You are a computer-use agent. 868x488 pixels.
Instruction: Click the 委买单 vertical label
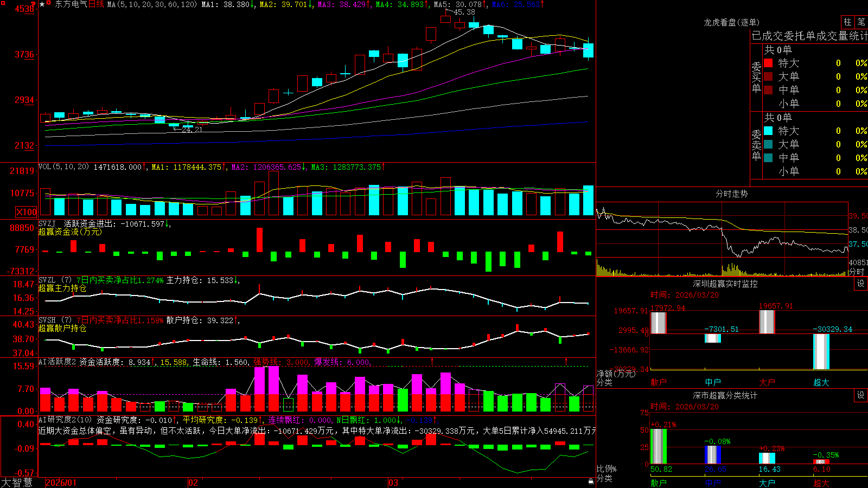click(x=756, y=77)
